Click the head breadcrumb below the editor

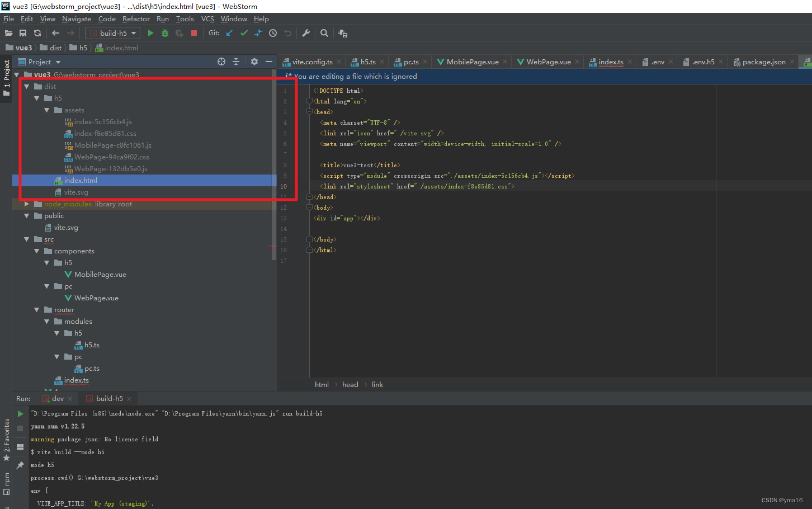tap(350, 384)
